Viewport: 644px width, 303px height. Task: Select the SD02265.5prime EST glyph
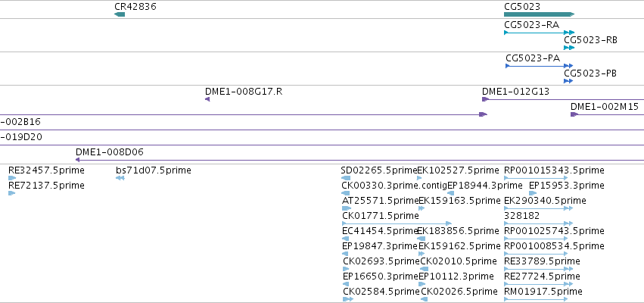[x=346, y=178]
